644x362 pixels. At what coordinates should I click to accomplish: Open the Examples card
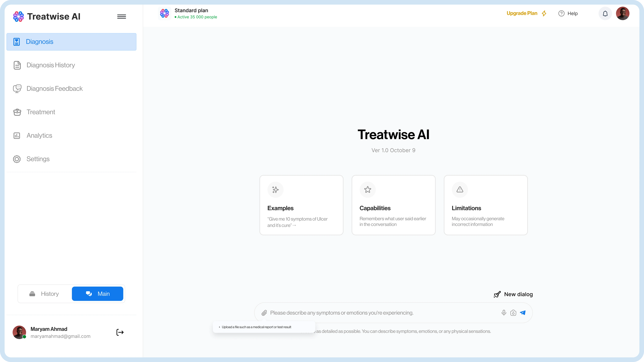[x=301, y=205]
